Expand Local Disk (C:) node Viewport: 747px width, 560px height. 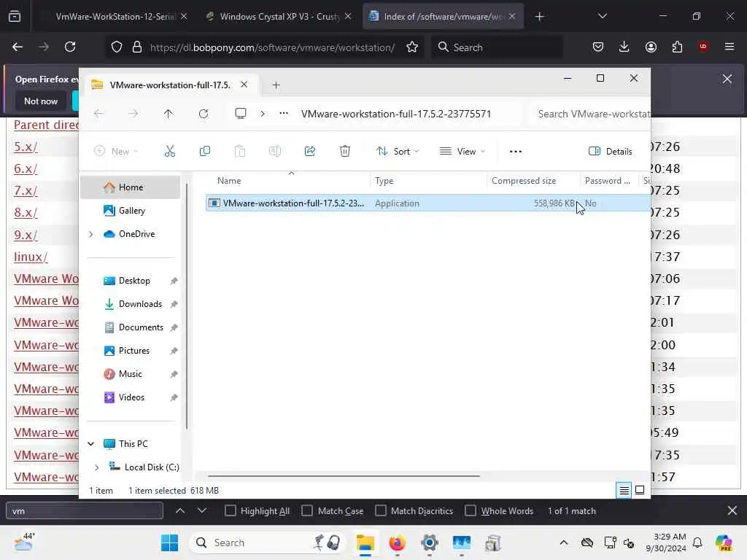click(97, 467)
